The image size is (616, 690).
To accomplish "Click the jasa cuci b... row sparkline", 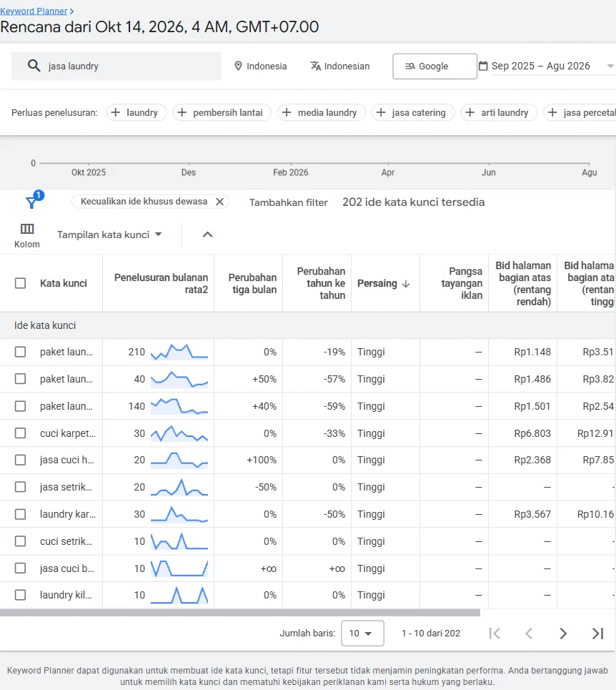I will point(179,568).
